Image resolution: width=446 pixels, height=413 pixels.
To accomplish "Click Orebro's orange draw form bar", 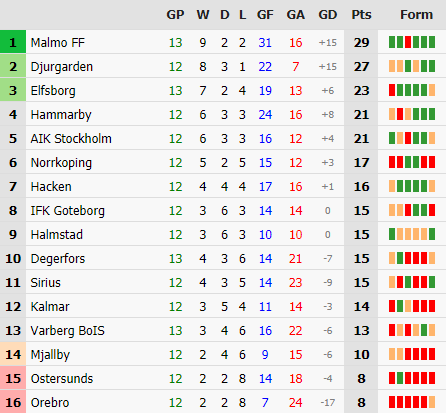I will [432, 402].
